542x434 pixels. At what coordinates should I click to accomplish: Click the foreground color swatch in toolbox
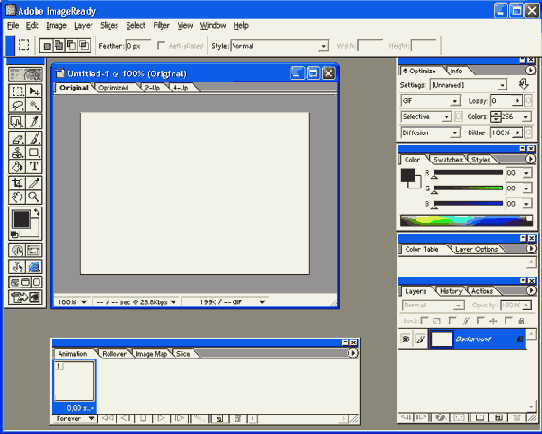(21, 219)
